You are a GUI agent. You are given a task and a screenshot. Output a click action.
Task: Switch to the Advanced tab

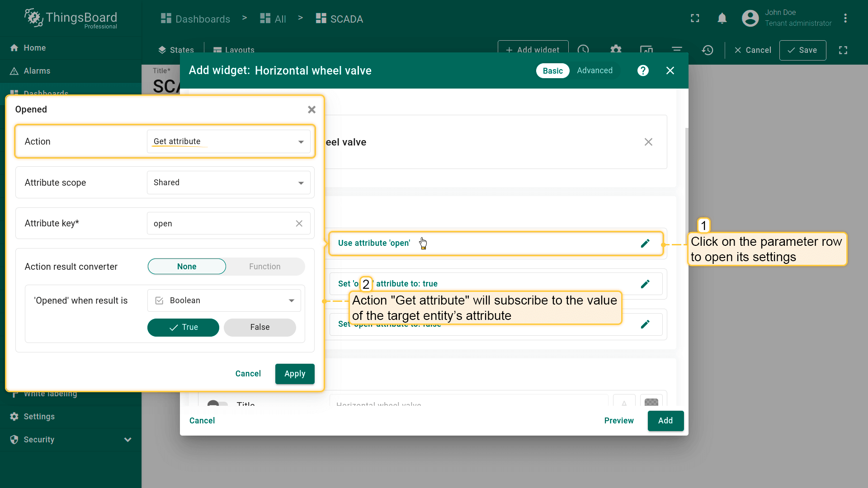pos(594,71)
